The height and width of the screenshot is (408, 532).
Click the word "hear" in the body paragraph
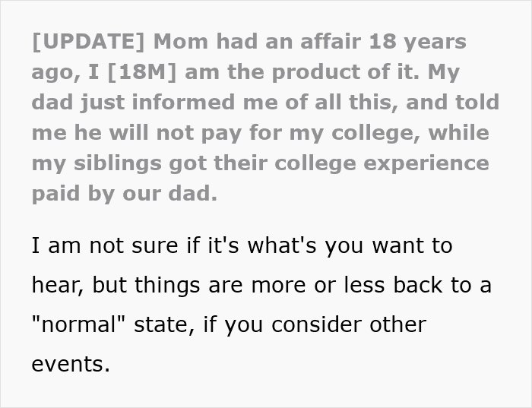[x=57, y=286]
